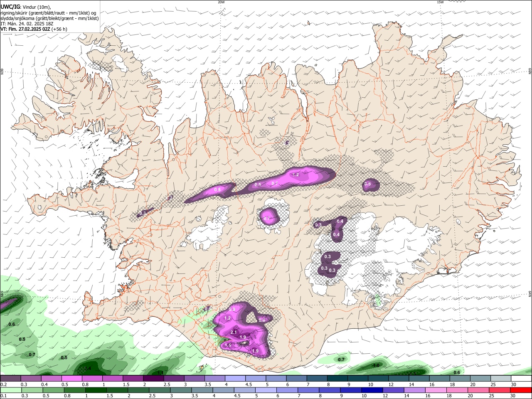
Task: Click the "20W" longitude label
Action: tap(221, 2)
